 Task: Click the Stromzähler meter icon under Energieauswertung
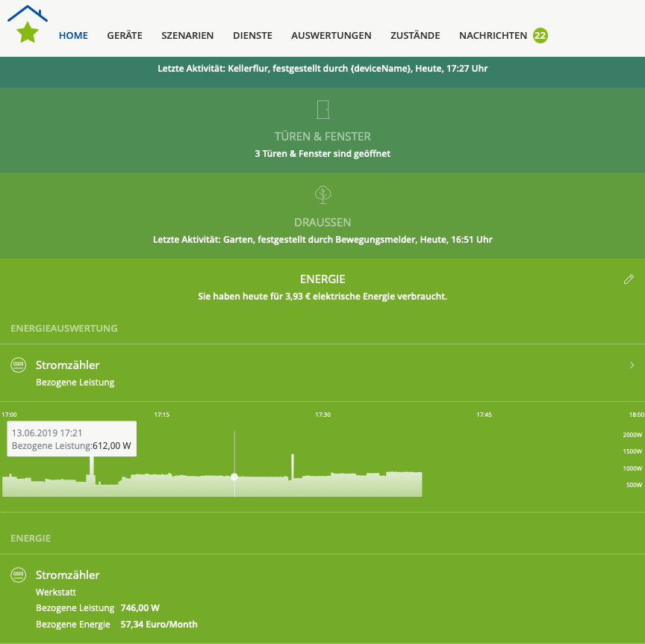click(x=19, y=365)
